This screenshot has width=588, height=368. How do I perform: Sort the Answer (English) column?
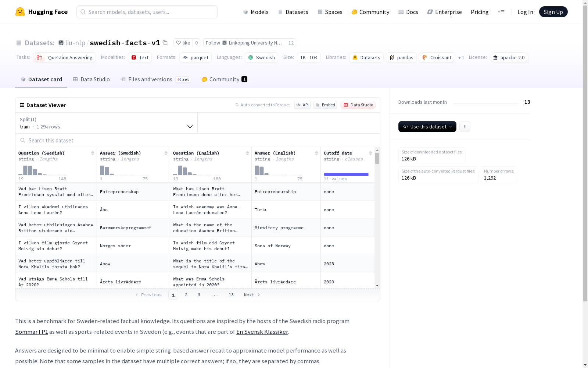(316, 153)
